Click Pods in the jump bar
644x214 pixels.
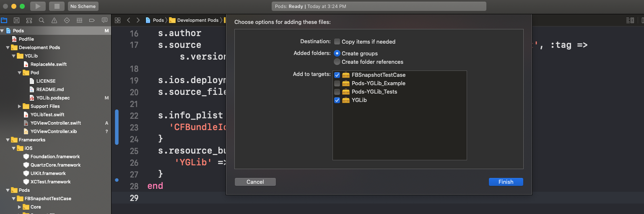(x=155, y=20)
